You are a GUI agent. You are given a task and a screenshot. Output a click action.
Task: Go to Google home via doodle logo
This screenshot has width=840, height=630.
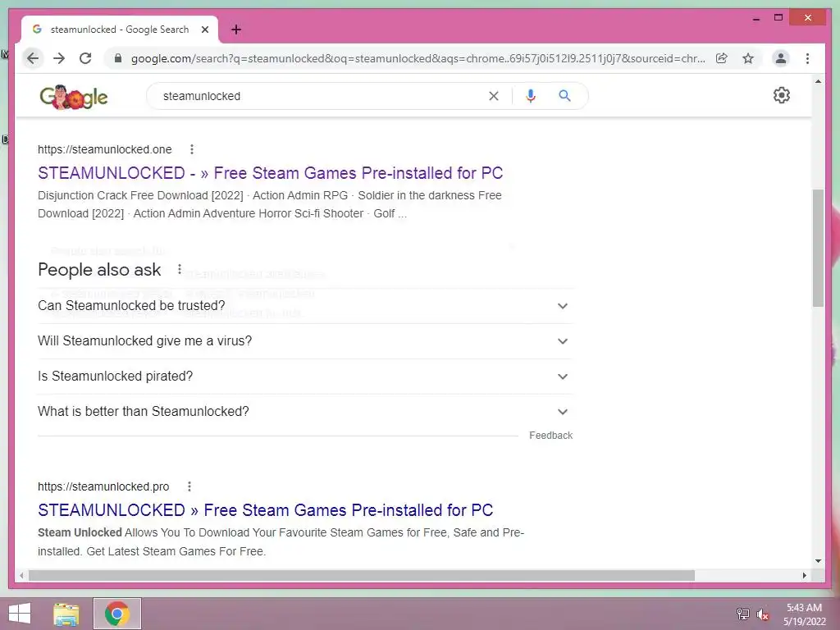click(x=74, y=97)
